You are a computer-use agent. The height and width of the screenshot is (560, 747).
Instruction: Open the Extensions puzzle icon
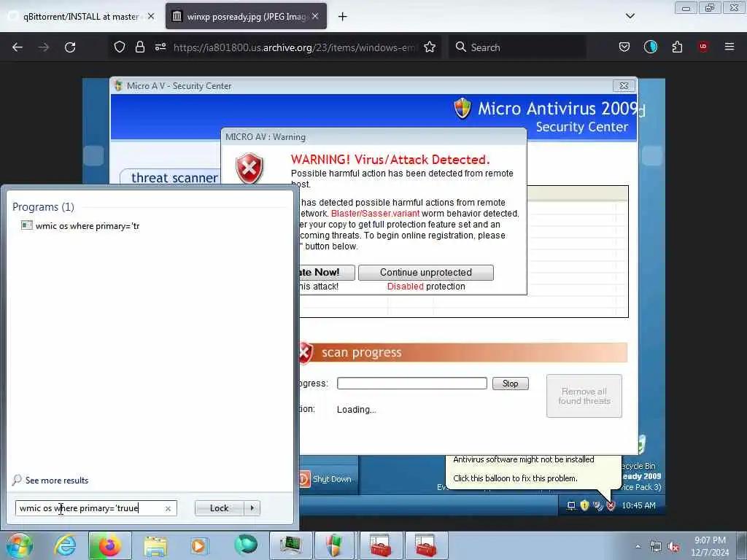[x=677, y=47]
